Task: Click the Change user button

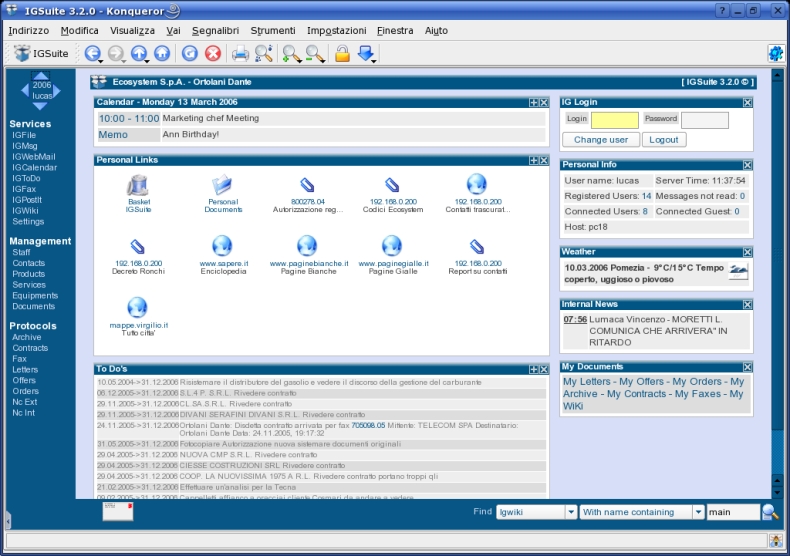Action: [601, 140]
